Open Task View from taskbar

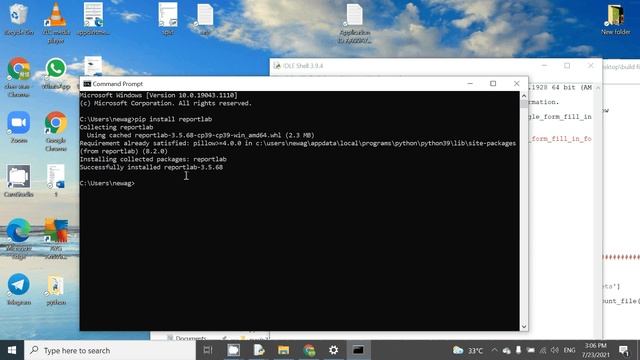208,350
